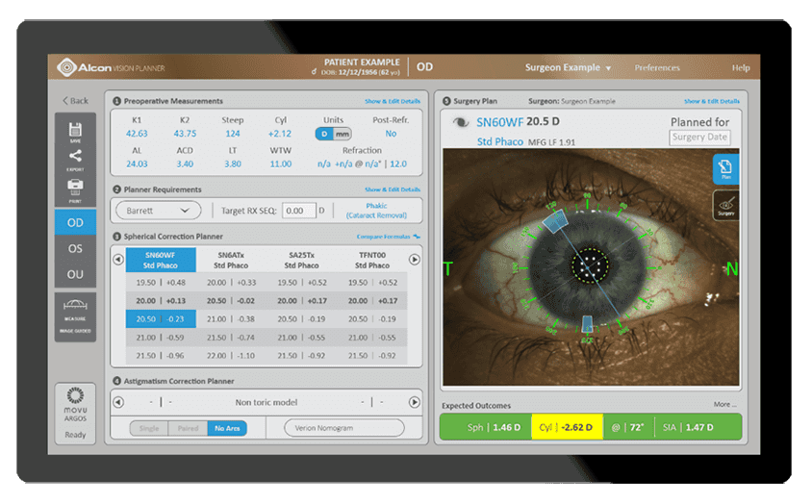Click the left arrow in the Astigmatism Correction Planner

point(118,402)
